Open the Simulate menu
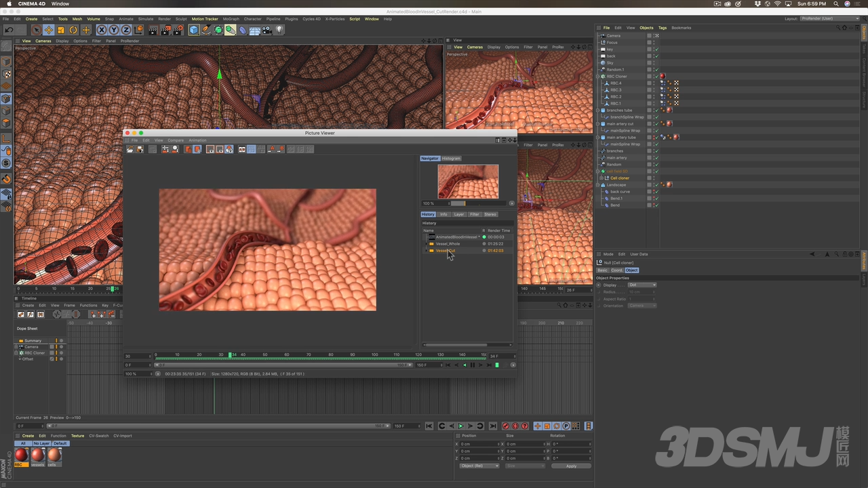Image resolution: width=868 pixels, height=488 pixels. pyautogui.click(x=145, y=19)
